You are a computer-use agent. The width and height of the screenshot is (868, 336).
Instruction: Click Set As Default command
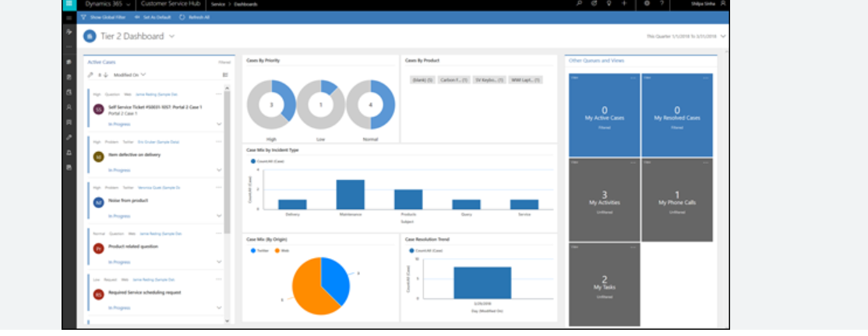pos(153,18)
